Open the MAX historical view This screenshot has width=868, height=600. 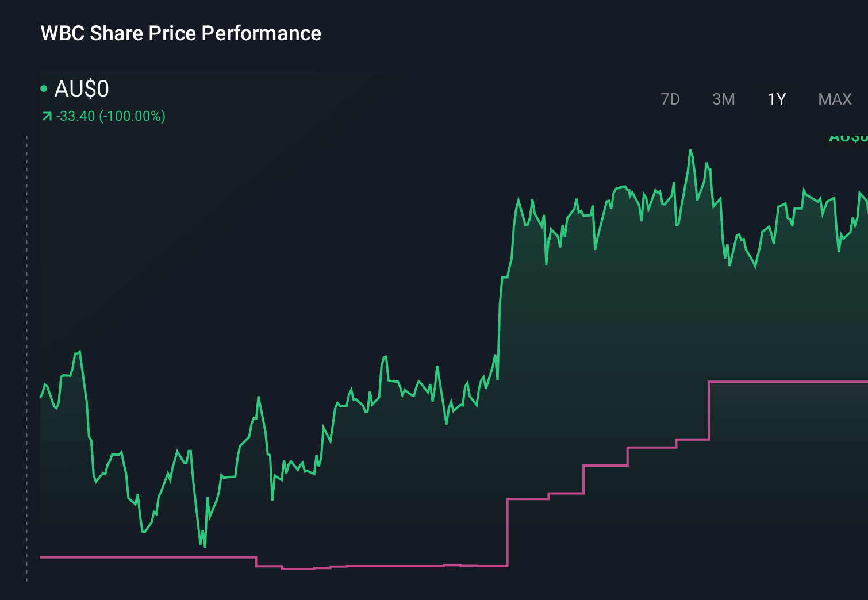pos(834,99)
